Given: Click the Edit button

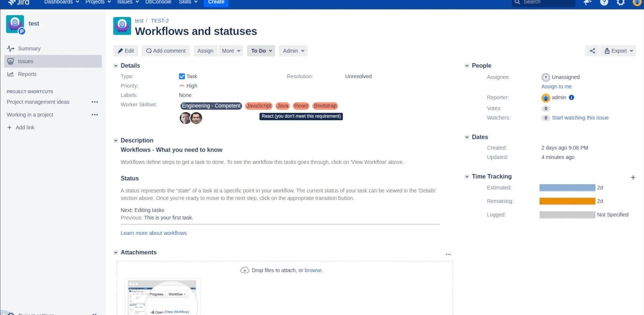Looking at the screenshot, I should (x=126, y=51).
